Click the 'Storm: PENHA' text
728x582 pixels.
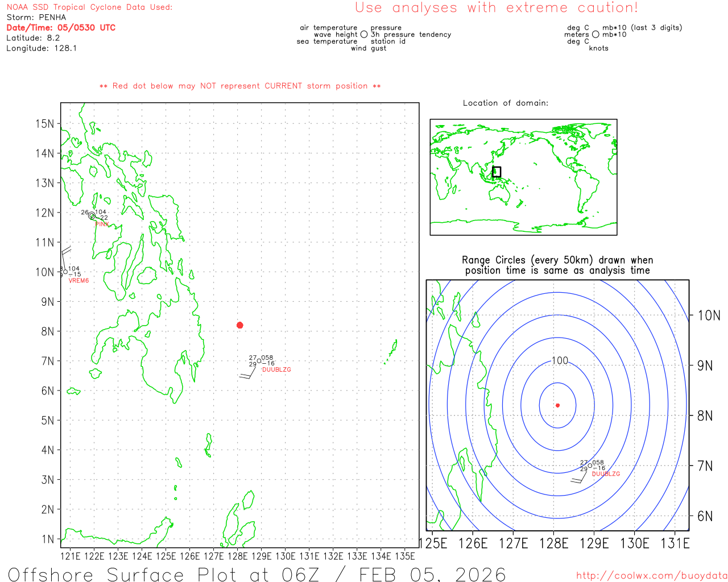pos(36,18)
